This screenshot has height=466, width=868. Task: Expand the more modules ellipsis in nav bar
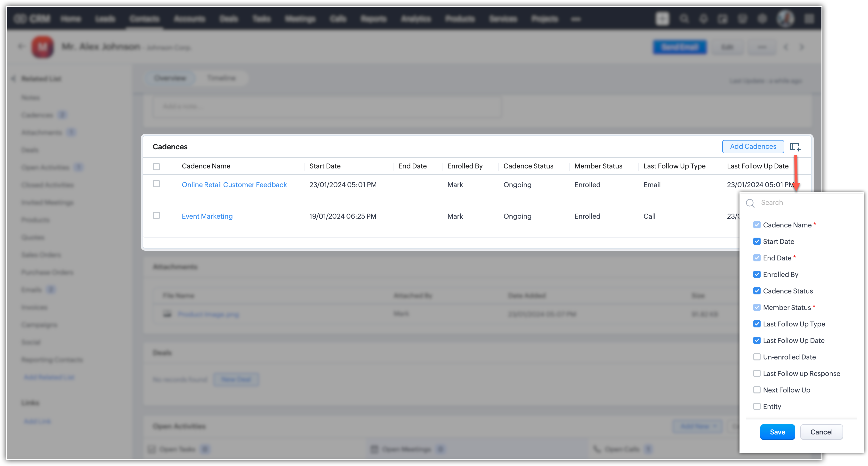576,19
